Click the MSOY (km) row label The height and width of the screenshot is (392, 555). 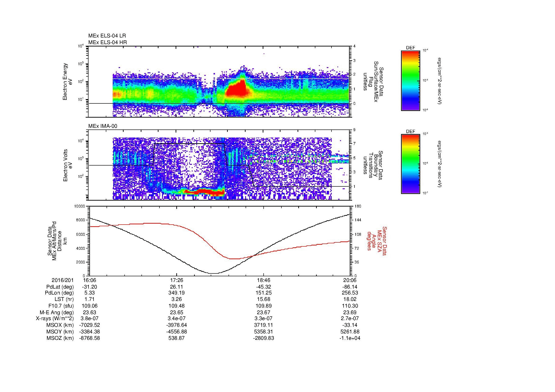[x=60, y=332]
